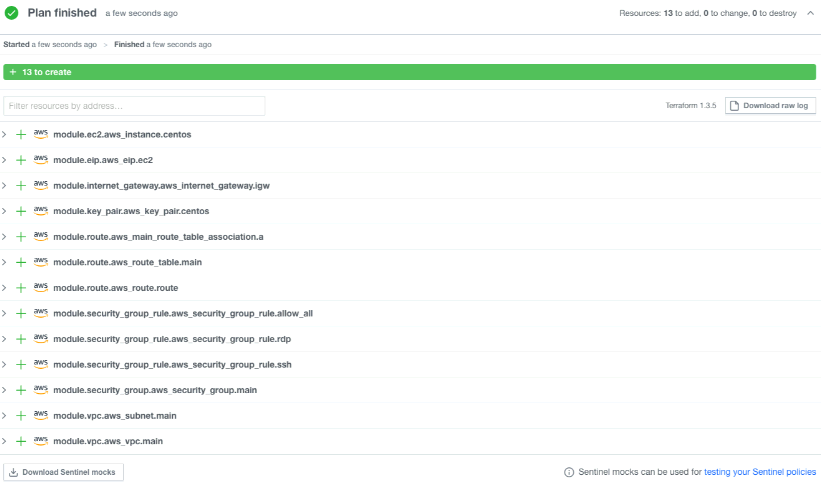Click AWS logo on aws_security_group.main row

(41, 390)
